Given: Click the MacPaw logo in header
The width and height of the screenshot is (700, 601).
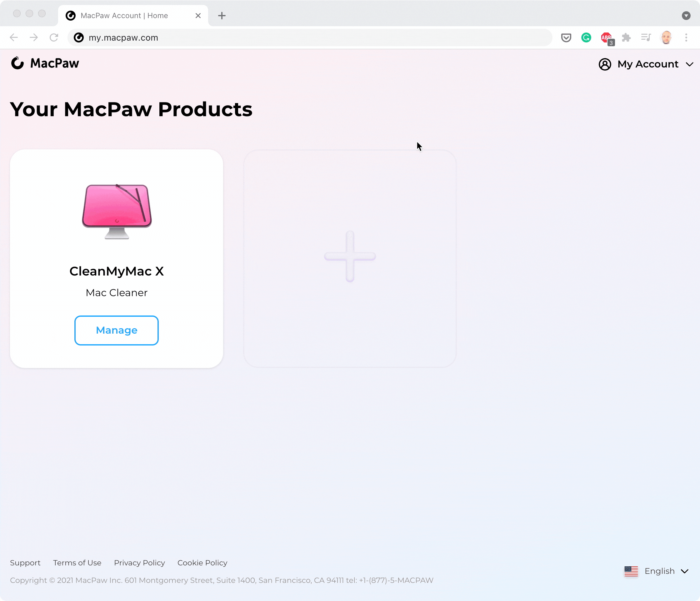Looking at the screenshot, I should (x=45, y=63).
